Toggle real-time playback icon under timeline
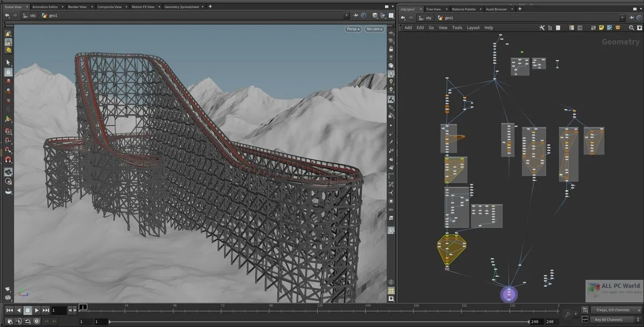This screenshot has width=644, height=327. coord(36,321)
